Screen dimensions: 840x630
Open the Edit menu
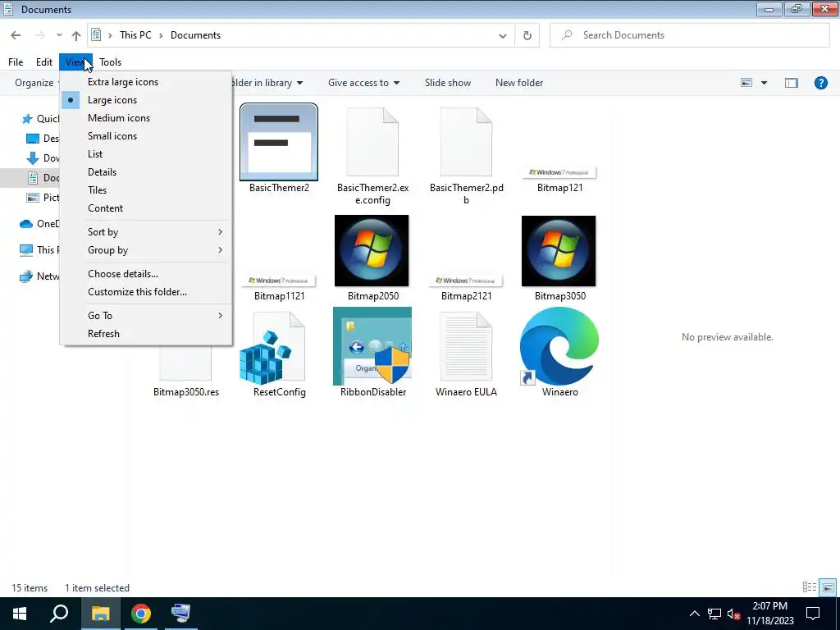pyautogui.click(x=44, y=62)
